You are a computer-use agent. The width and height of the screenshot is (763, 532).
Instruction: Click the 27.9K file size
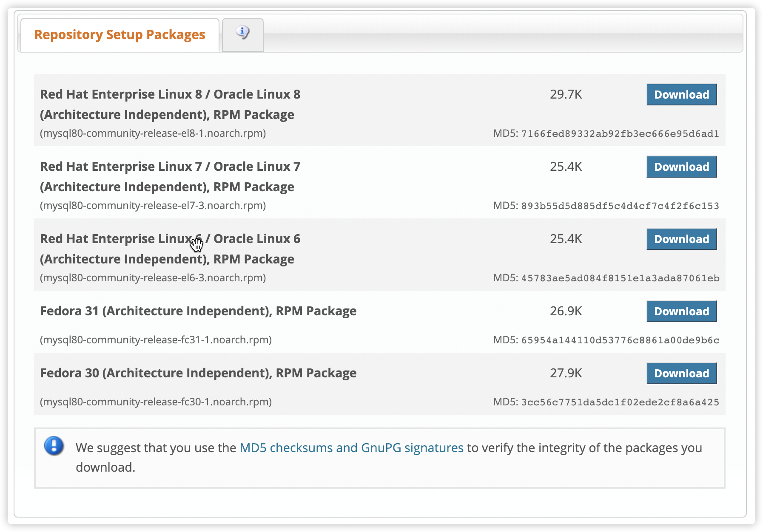tap(566, 373)
